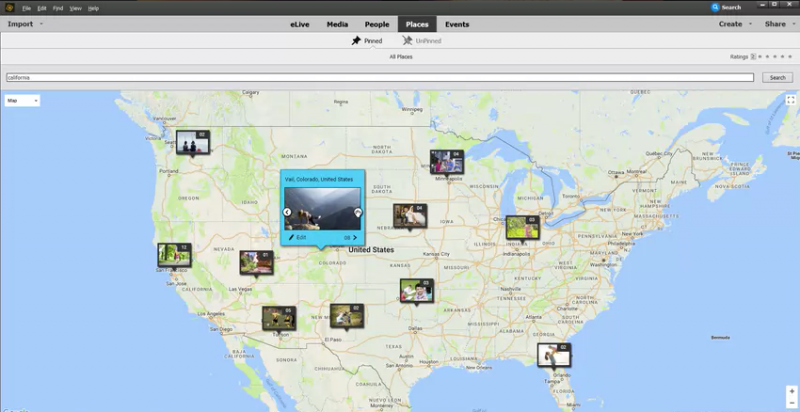Click the blue magnifier Search icon in title bar
Viewport: 800px width, 412px height.
(715, 8)
